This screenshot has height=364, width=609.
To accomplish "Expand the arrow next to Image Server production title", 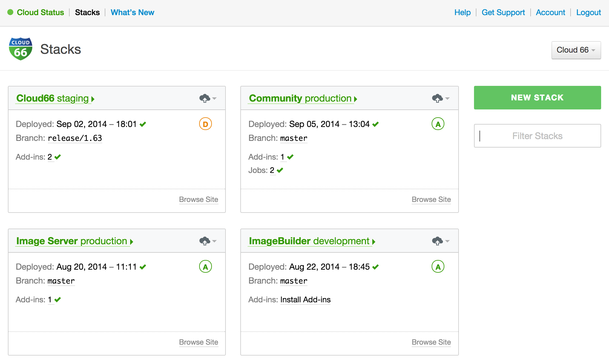I will pyautogui.click(x=132, y=242).
